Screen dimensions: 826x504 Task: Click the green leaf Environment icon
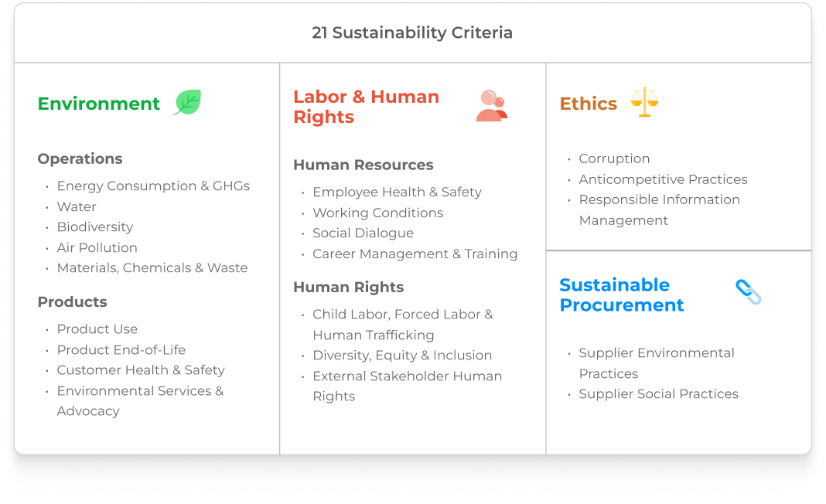(187, 103)
